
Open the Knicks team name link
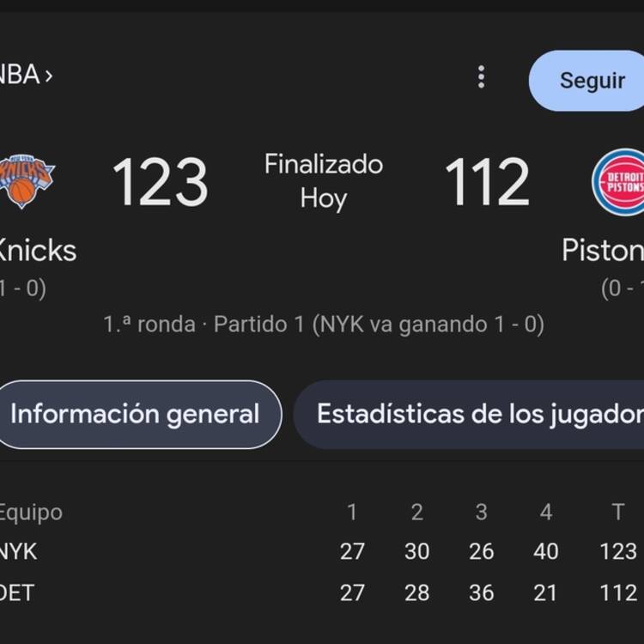tap(38, 250)
